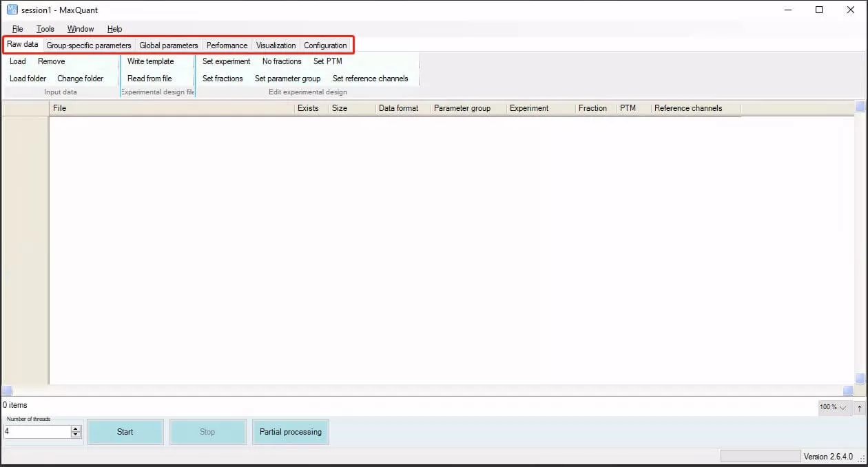This screenshot has height=467, width=868.
Task: Click Set PTM in edit experimental design
Action: (x=327, y=61)
